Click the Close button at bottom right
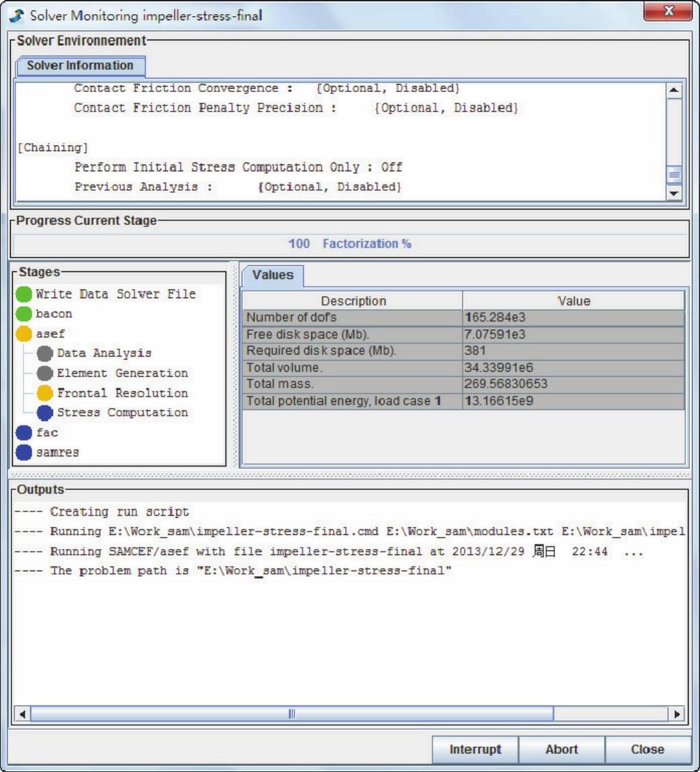Viewport: 700px width, 772px height. [647, 749]
